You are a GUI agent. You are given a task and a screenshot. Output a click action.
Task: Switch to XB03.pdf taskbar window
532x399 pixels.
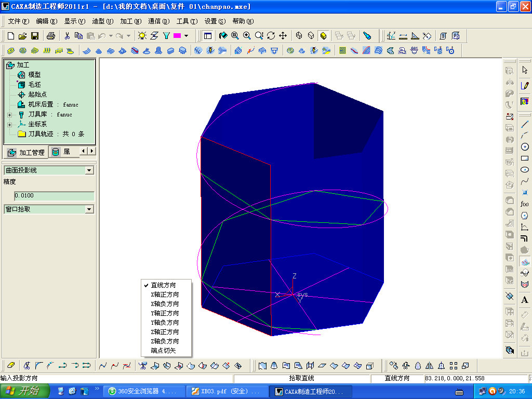(226, 391)
